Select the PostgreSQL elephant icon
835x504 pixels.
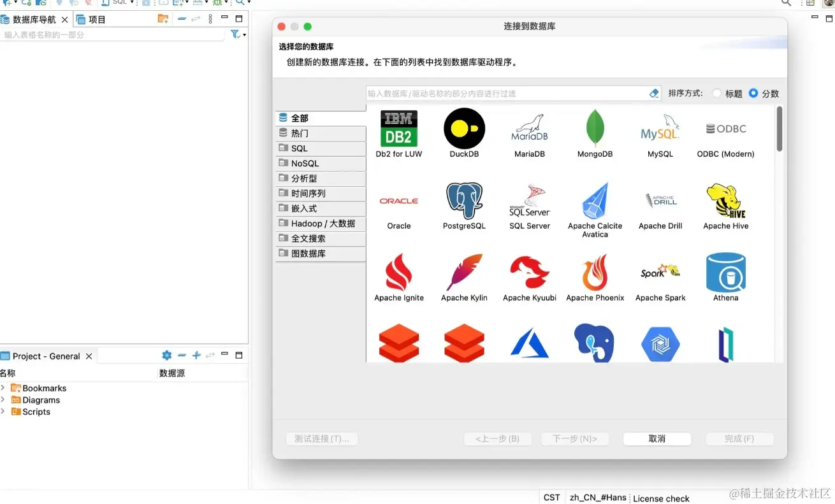pyautogui.click(x=464, y=201)
